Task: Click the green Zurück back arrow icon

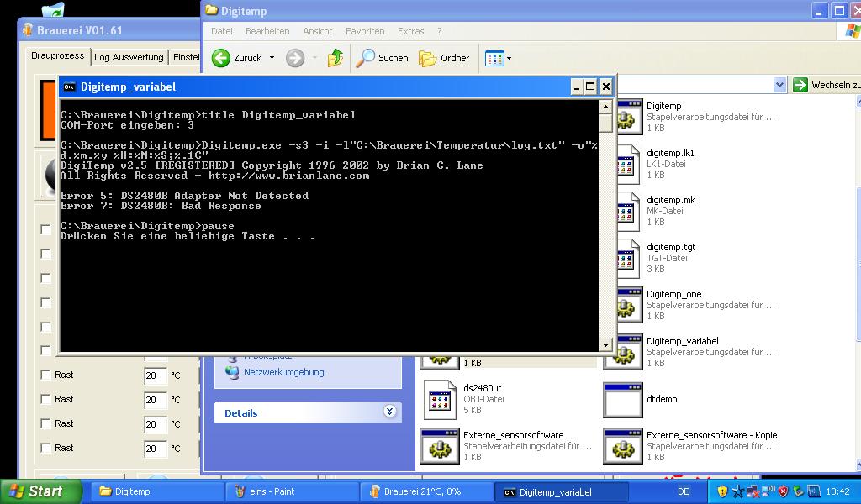Action: [x=221, y=58]
